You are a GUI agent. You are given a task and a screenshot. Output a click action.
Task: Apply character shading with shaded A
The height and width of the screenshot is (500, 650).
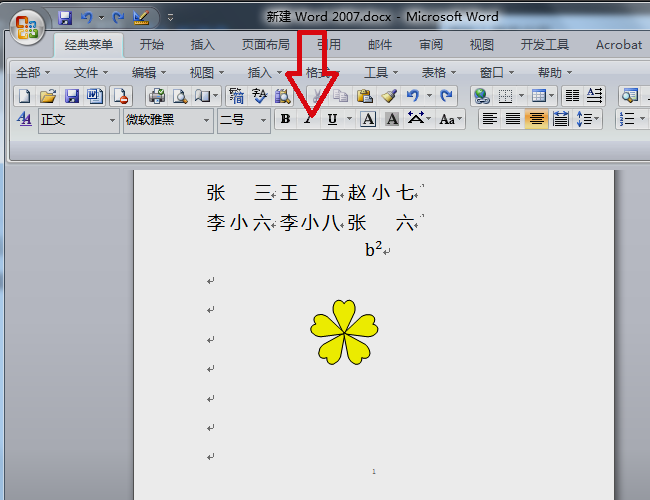click(x=392, y=119)
